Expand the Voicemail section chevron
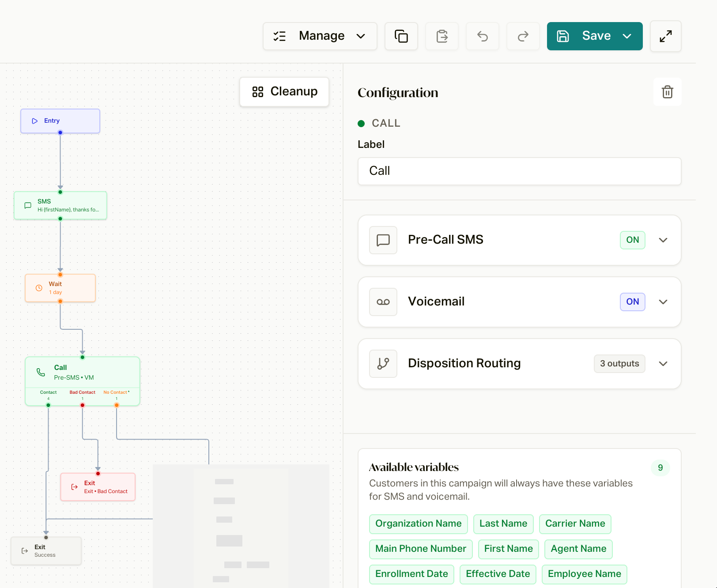717x588 pixels. [x=663, y=302]
